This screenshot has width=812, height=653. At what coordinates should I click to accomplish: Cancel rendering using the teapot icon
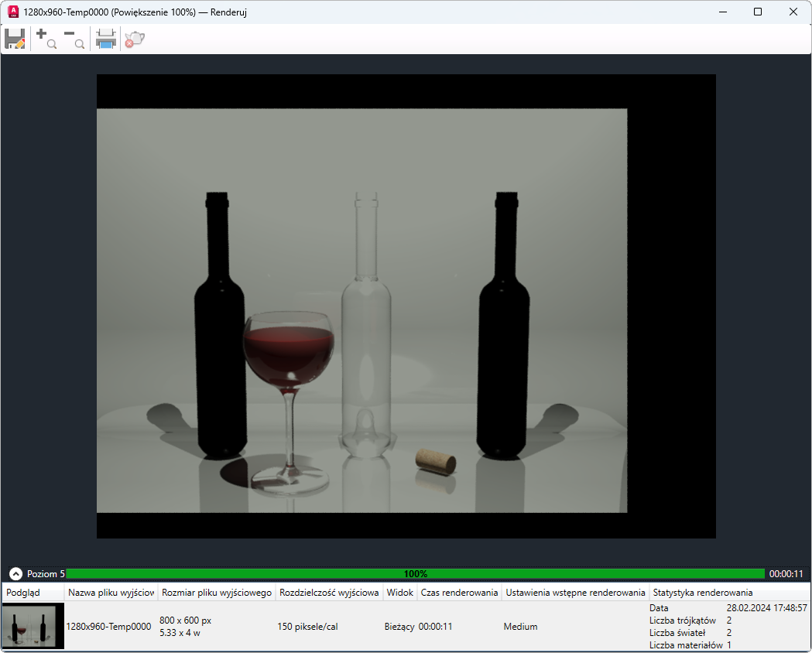[x=135, y=39]
